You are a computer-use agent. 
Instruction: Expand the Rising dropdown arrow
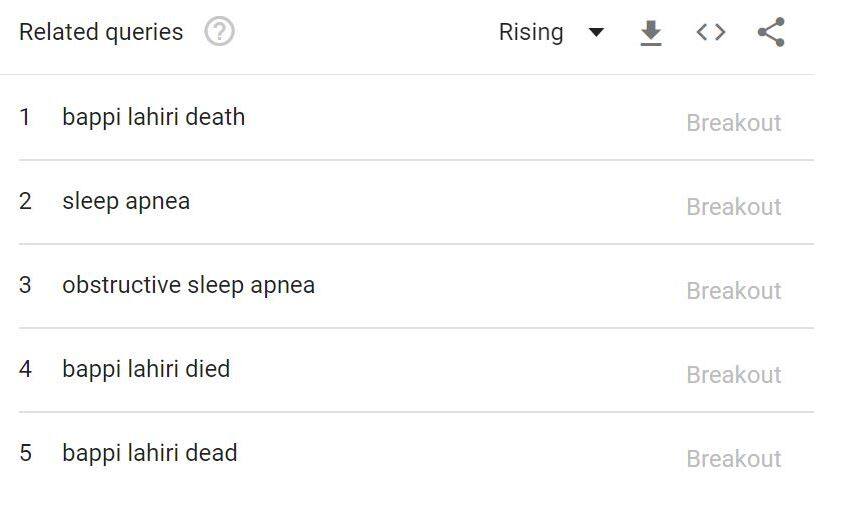(596, 32)
